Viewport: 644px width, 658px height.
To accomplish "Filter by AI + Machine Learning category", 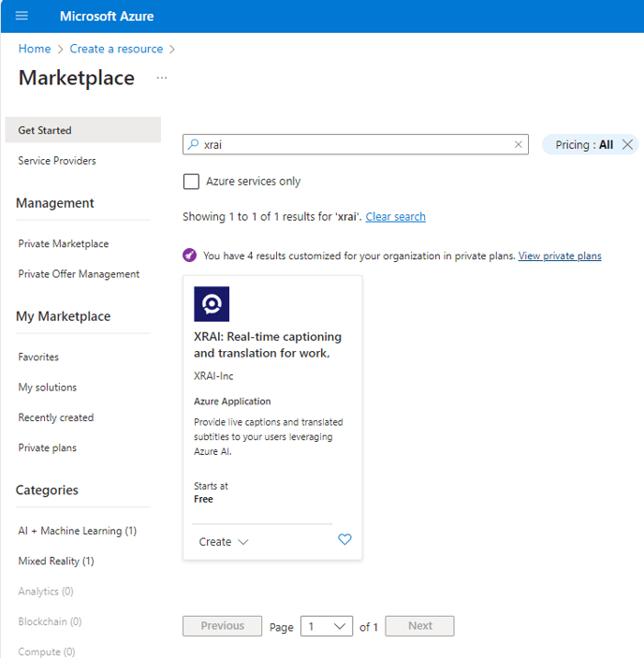I will point(77,531).
